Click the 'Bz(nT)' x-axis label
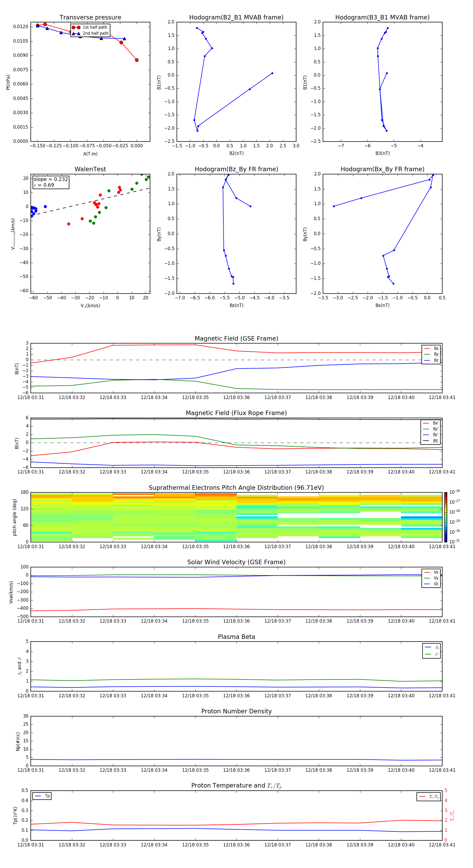This screenshot has height=868, width=473. pyautogui.click(x=236, y=305)
